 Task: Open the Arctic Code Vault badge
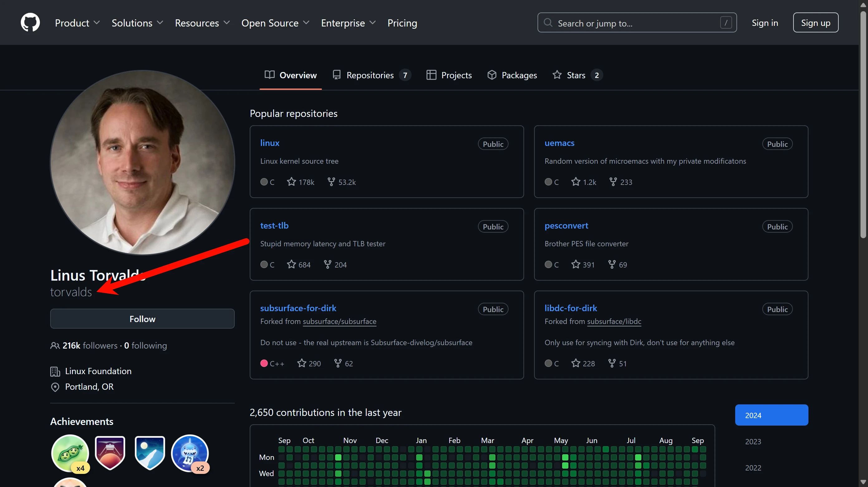click(150, 453)
